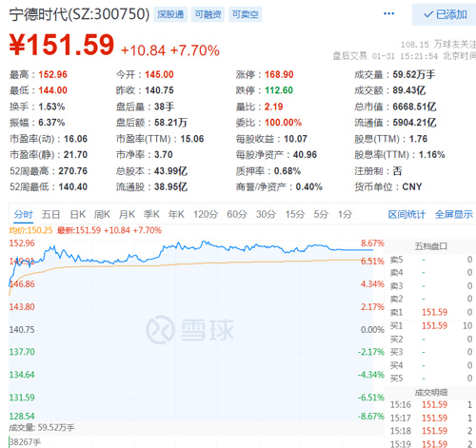476x448 pixels.
Task: Click the 140.75 left-axis baseline label
Action: (22, 330)
